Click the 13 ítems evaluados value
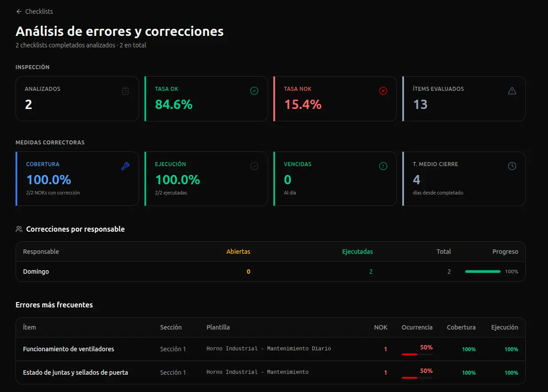548x392 pixels. point(420,105)
